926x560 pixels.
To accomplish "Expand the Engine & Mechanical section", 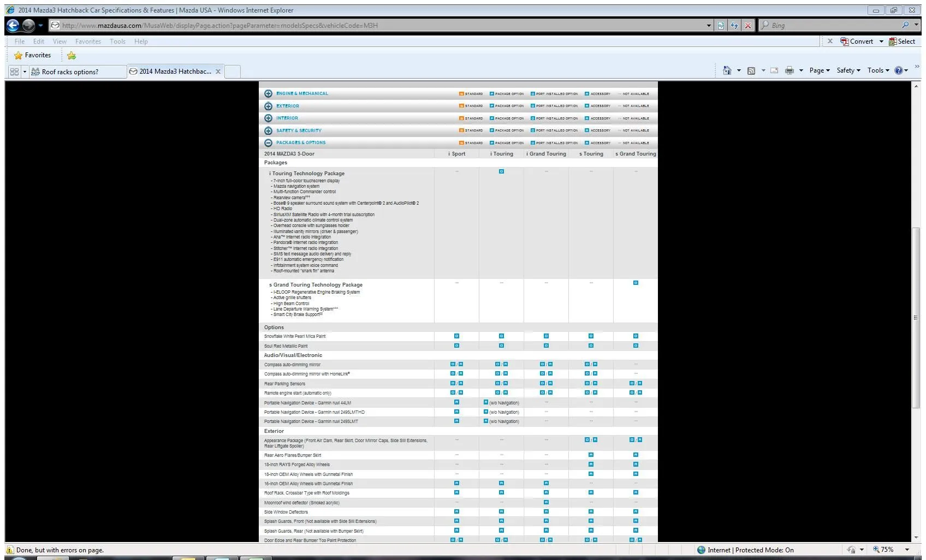I will click(x=268, y=93).
